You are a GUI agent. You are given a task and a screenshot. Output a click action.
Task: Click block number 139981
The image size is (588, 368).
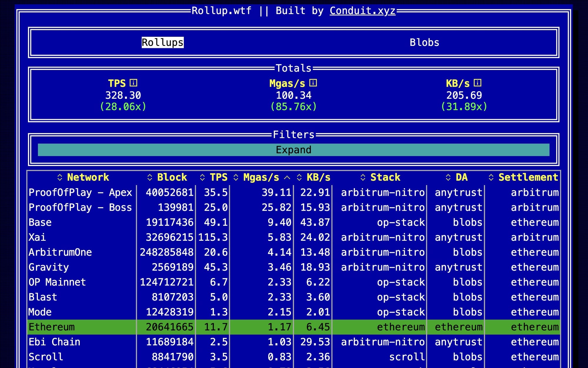(x=176, y=208)
